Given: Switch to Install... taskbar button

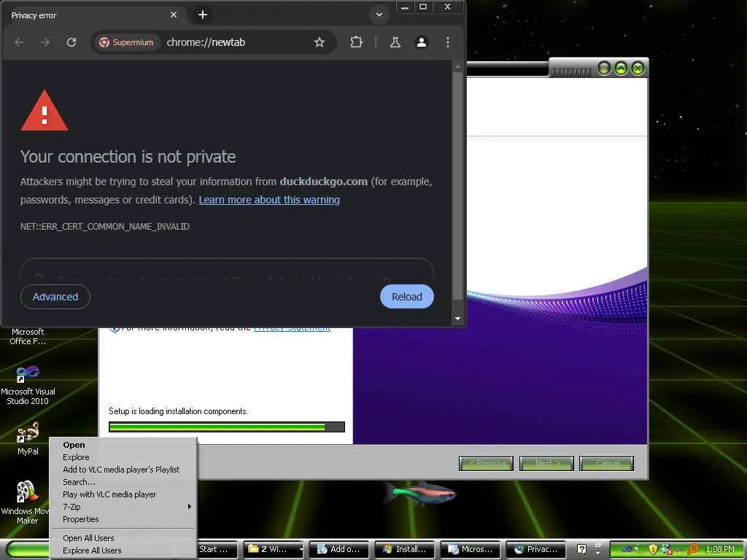Looking at the screenshot, I should click(405, 550).
